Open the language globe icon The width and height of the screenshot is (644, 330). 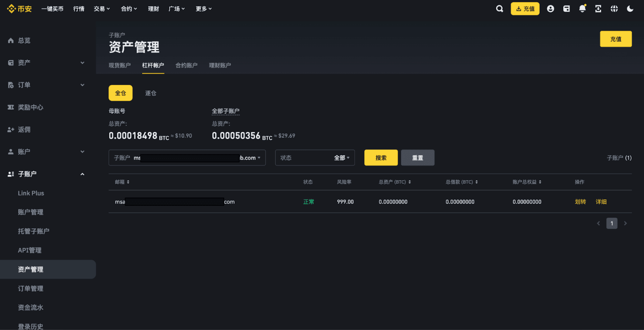click(x=614, y=9)
